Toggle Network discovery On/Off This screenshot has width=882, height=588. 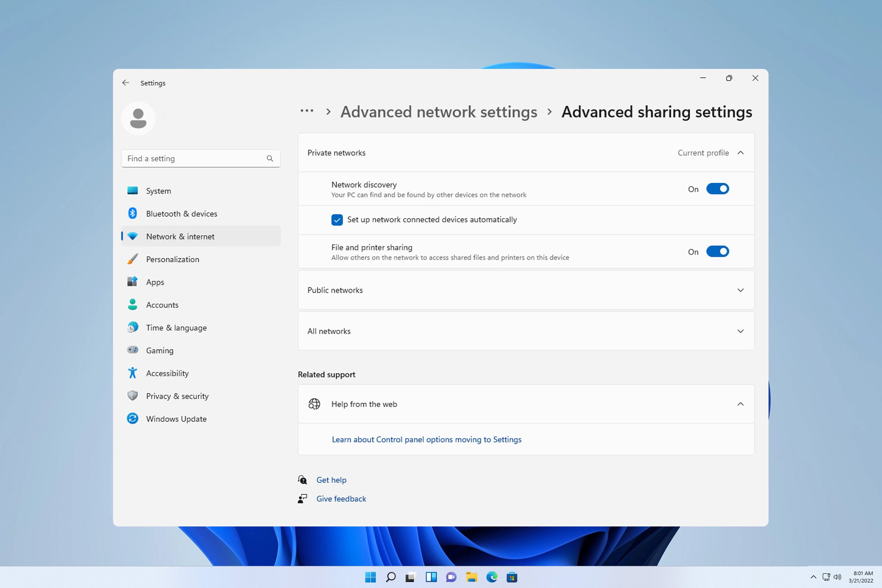pyautogui.click(x=717, y=189)
